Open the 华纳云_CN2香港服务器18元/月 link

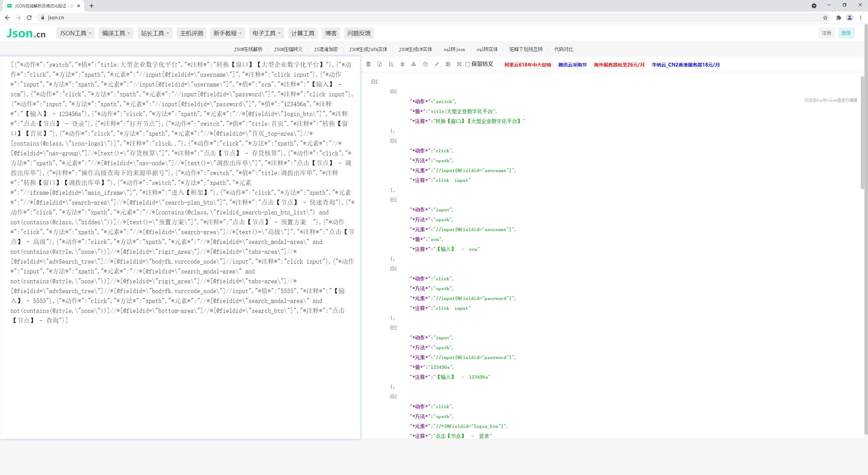click(686, 65)
